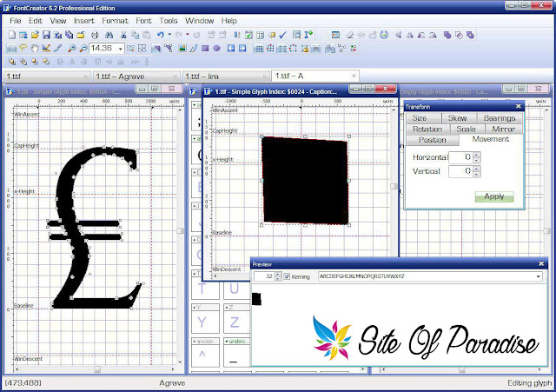The height and width of the screenshot is (392, 556).
Task: Increase the Horizontal movement spinner value
Action: point(477,155)
